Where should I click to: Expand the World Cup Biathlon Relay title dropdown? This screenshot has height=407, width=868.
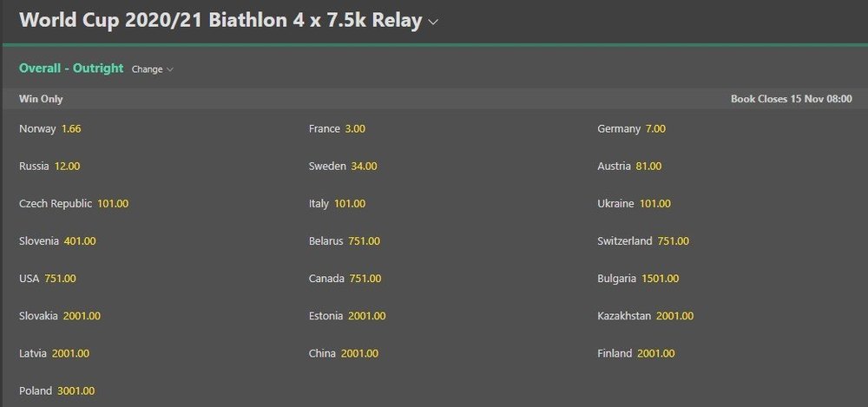[432, 22]
